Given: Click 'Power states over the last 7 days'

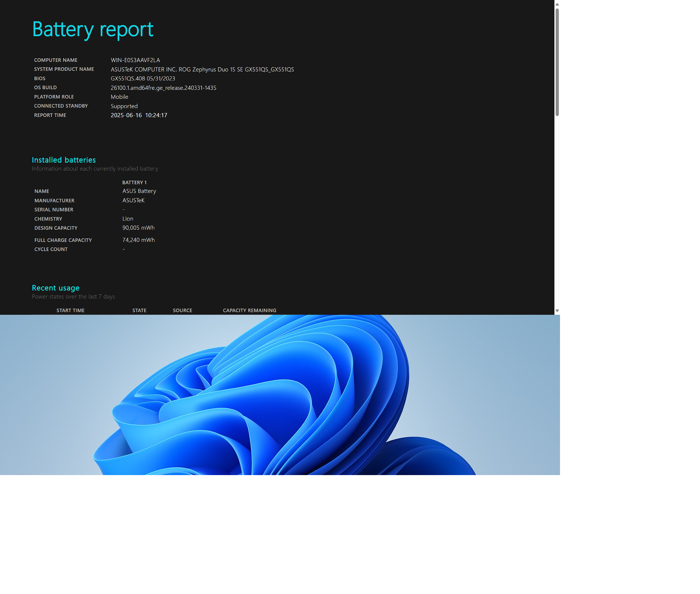Looking at the screenshot, I should point(73,297).
